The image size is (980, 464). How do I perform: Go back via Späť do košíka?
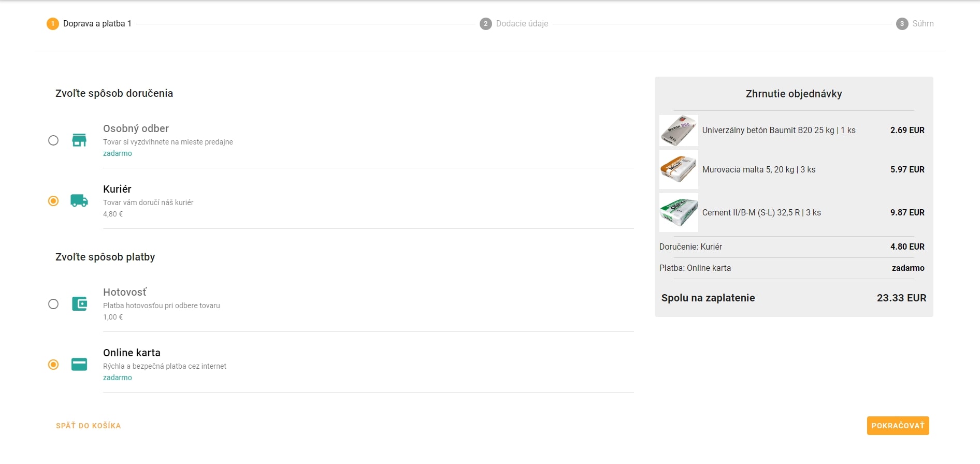[x=89, y=426]
